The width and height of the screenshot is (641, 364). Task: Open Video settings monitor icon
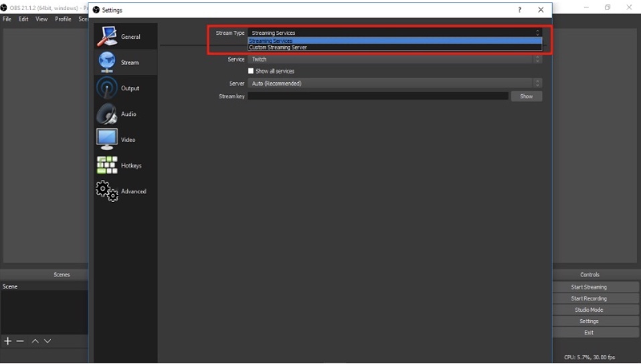coord(106,139)
